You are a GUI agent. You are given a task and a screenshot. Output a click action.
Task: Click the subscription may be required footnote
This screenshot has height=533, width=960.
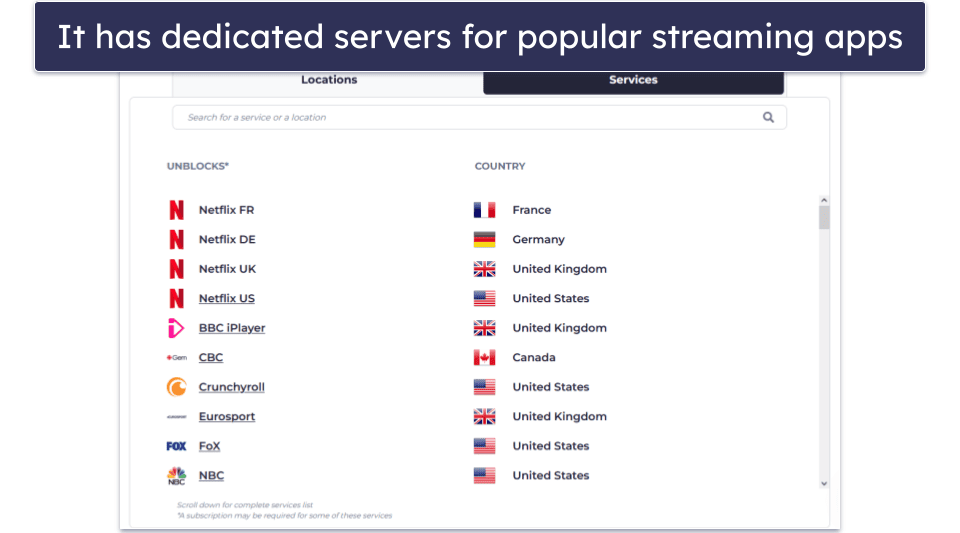(x=285, y=516)
